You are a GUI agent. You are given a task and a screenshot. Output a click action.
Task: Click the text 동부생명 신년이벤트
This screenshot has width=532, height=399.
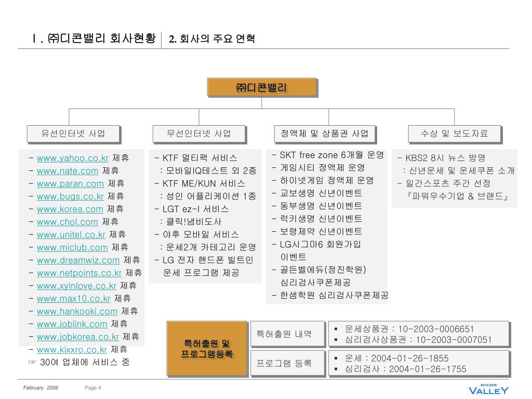321,206
